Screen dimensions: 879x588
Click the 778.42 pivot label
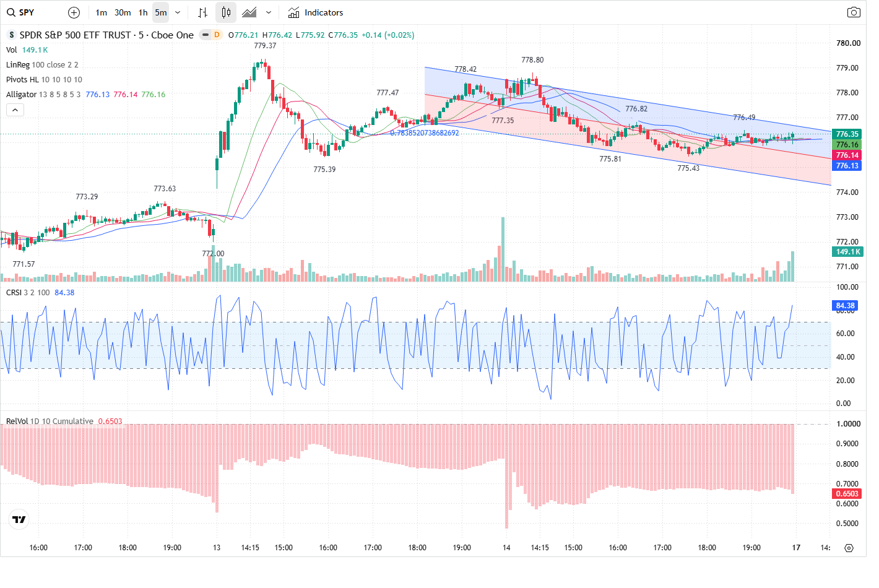tap(465, 69)
